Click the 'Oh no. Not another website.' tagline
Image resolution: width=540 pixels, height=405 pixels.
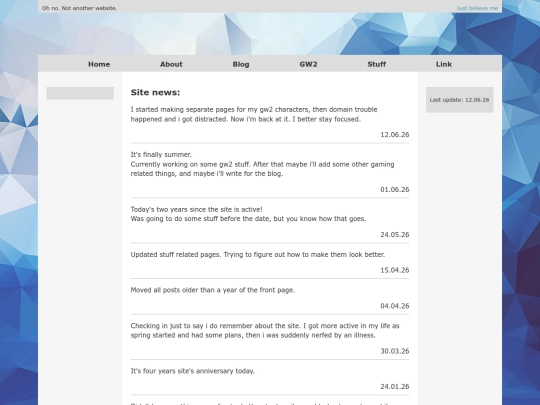coord(80,8)
